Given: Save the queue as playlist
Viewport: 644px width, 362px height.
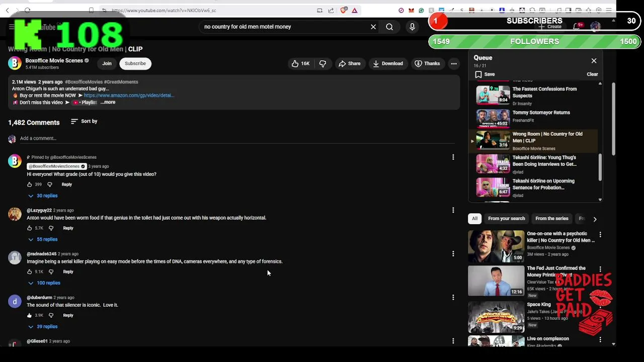Looking at the screenshot, I should coord(485,74).
